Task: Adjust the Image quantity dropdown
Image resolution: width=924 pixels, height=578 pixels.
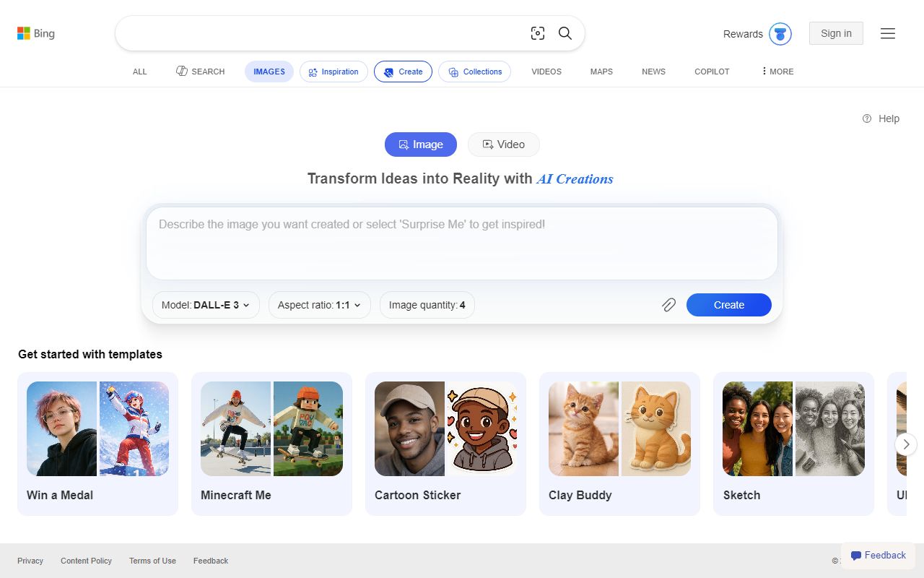Action: pyautogui.click(x=427, y=305)
